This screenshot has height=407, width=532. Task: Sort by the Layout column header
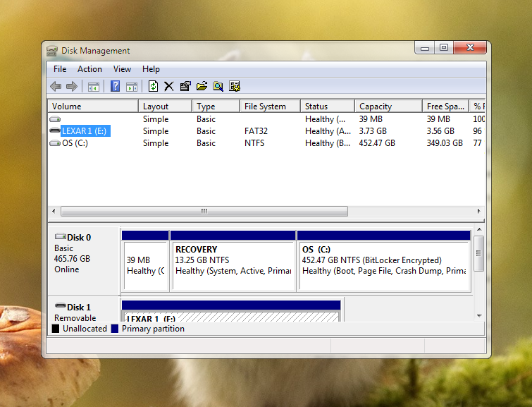(x=165, y=106)
